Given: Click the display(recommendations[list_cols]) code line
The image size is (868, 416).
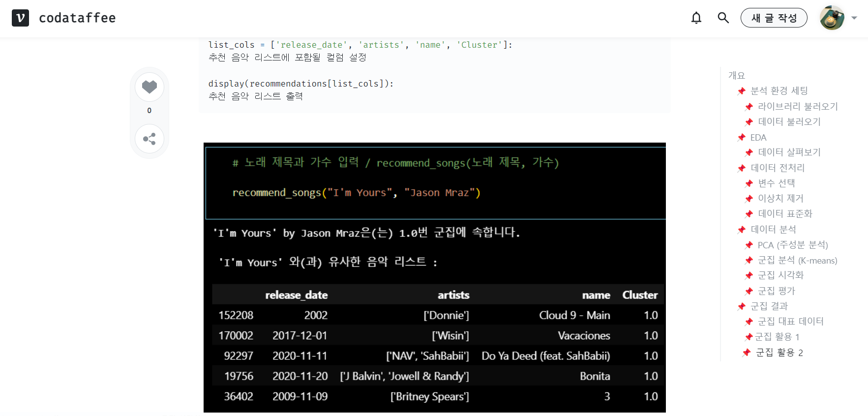Looking at the screenshot, I should (x=301, y=84).
